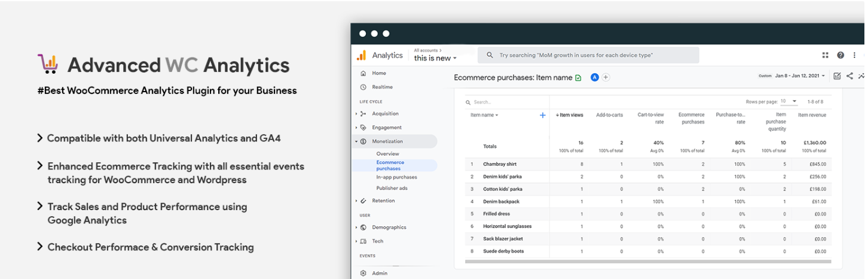Open the 'this is new' property dropdown

[x=435, y=58]
